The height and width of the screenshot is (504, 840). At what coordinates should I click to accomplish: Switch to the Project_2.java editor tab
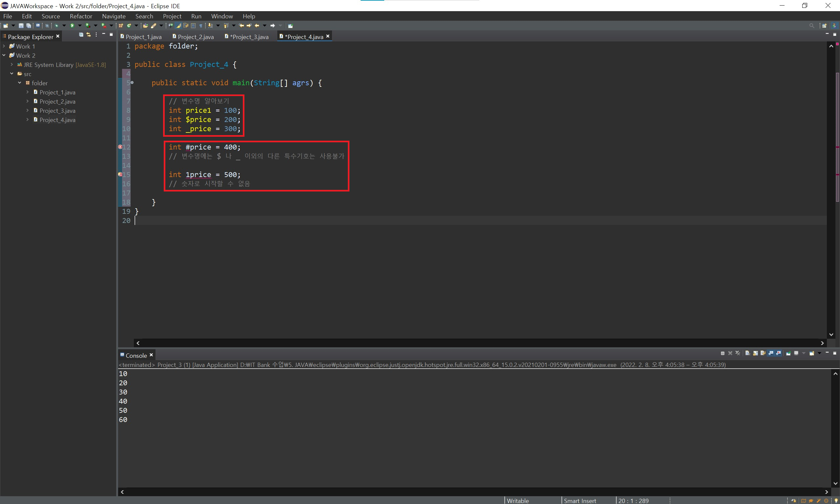tap(195, 37)
